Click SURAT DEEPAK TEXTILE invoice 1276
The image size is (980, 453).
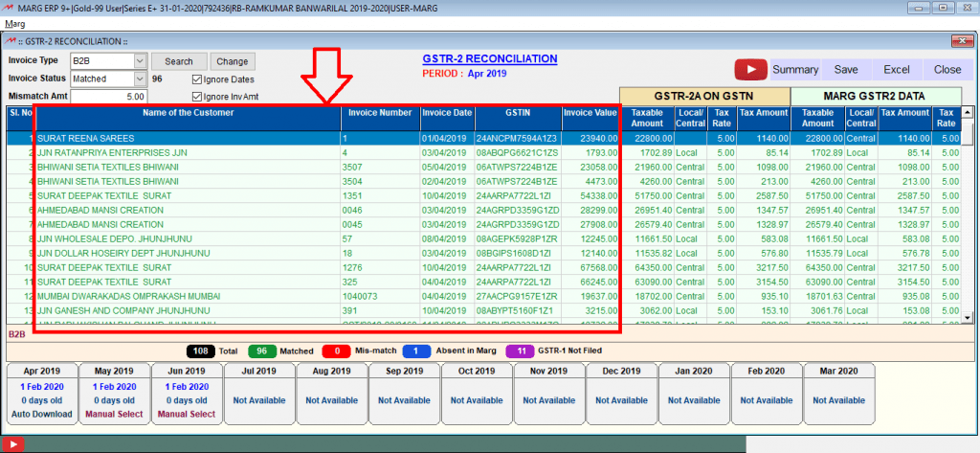(483, 268)
